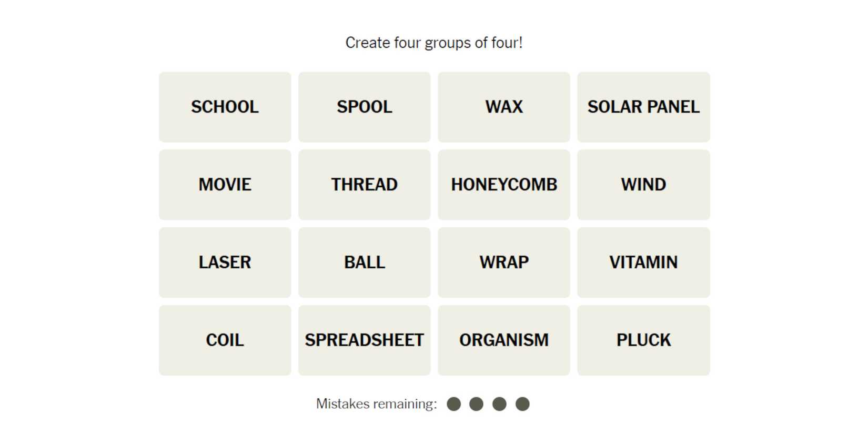Select the LASER tile

pyautogui.click(x=225, y=263)
